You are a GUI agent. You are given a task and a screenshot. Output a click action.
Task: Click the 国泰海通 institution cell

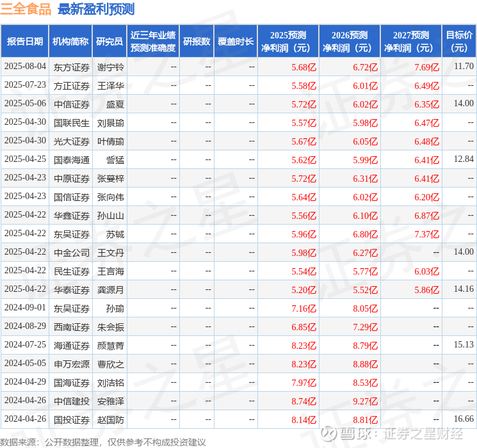click(72, 160)
